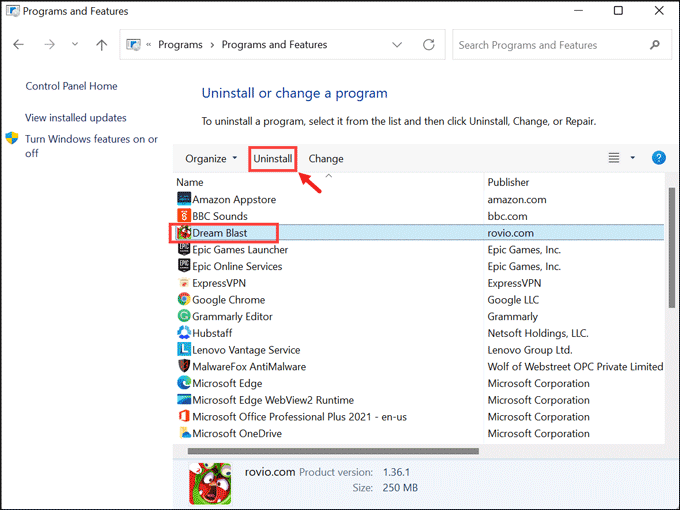Click the ExpressVPN program icon
The image size is (680, 510).
coord(184,283)
